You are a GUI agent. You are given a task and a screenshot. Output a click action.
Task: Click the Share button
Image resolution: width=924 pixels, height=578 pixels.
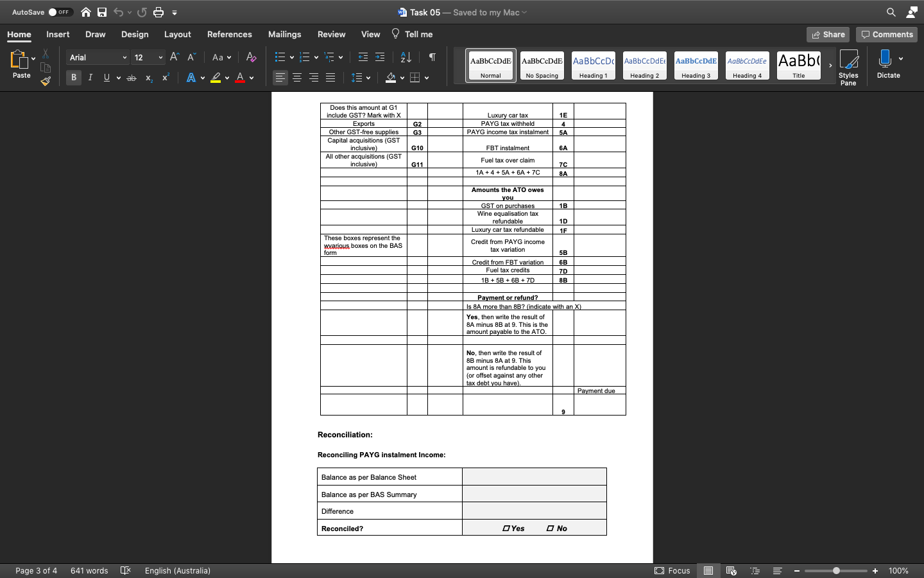point(828,35)
